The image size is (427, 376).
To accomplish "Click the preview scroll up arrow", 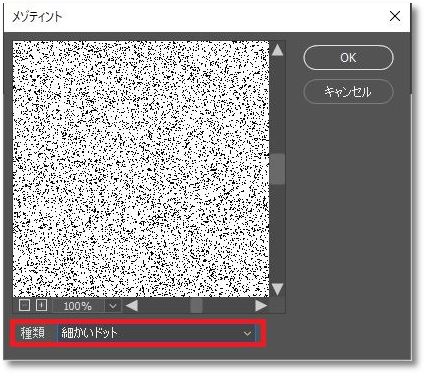I will pyautogui.click(x=277, y=50).
